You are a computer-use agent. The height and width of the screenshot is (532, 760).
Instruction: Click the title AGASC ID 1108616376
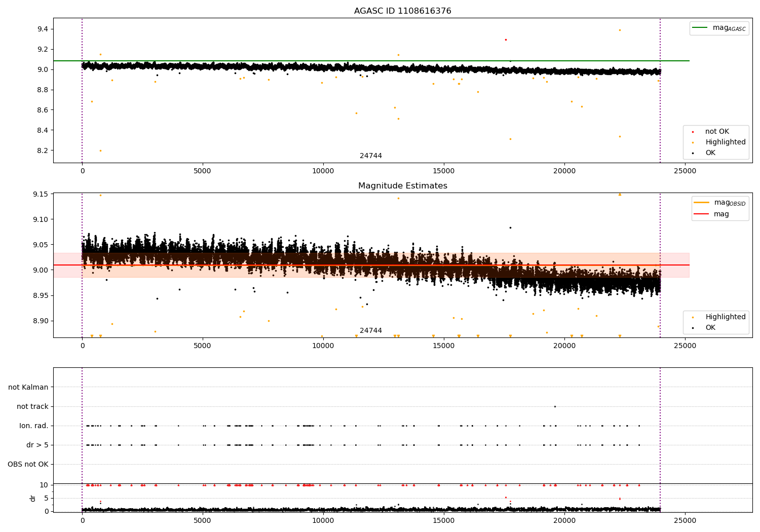pyautogui.click(x=402, y=11)
